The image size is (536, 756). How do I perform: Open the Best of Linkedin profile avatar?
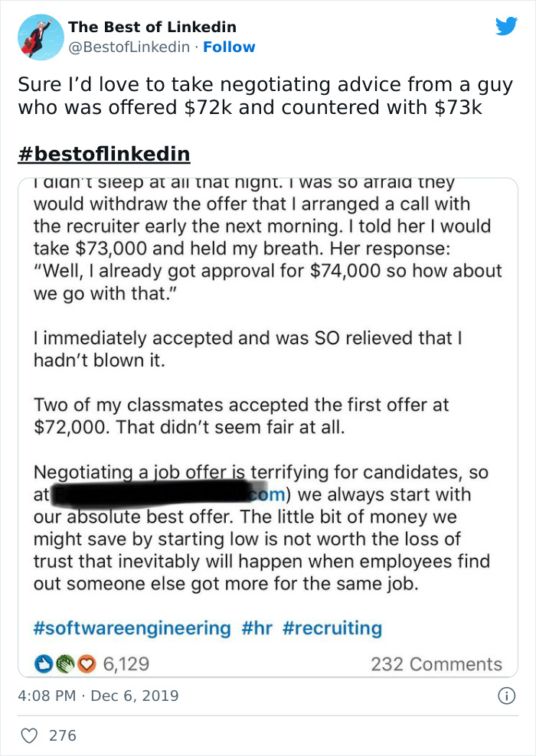tap(40, 36)
